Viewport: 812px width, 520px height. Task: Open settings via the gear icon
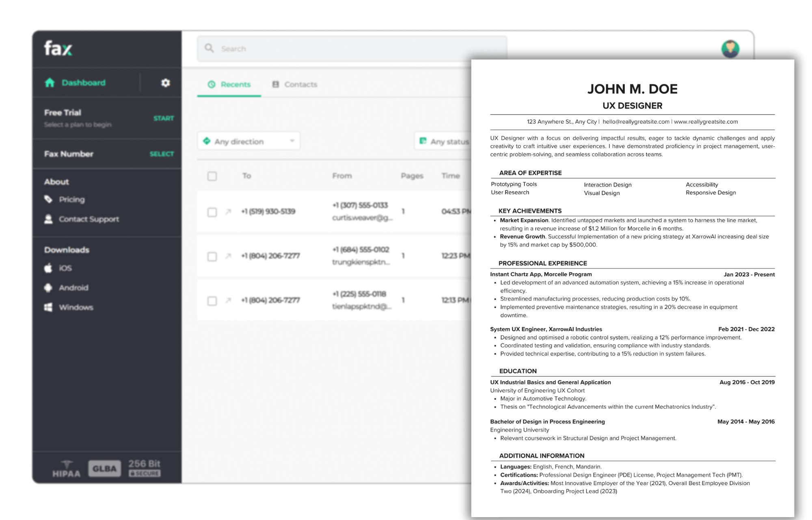[x=165, y=83]
